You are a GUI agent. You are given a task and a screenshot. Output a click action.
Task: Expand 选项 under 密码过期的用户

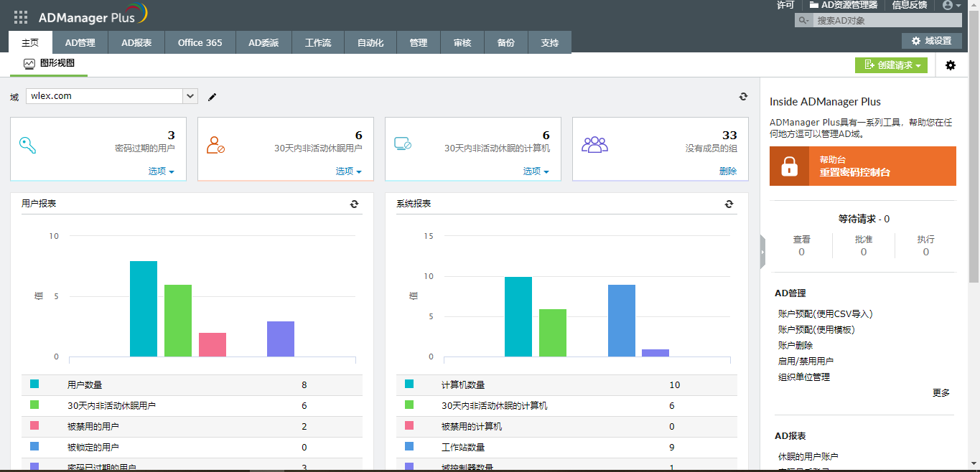(x=162, y=171)
